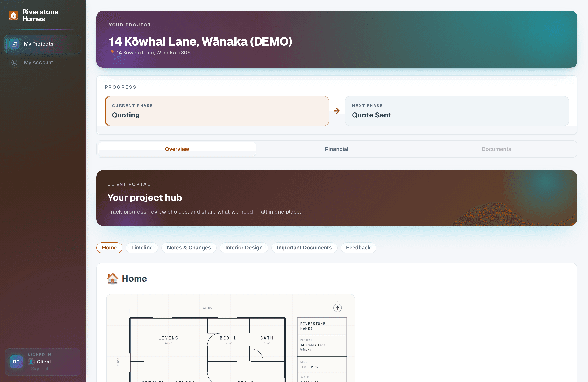Click the client user icon beside Client
This screenshot has width=588, height=382.
click(31, 362)
